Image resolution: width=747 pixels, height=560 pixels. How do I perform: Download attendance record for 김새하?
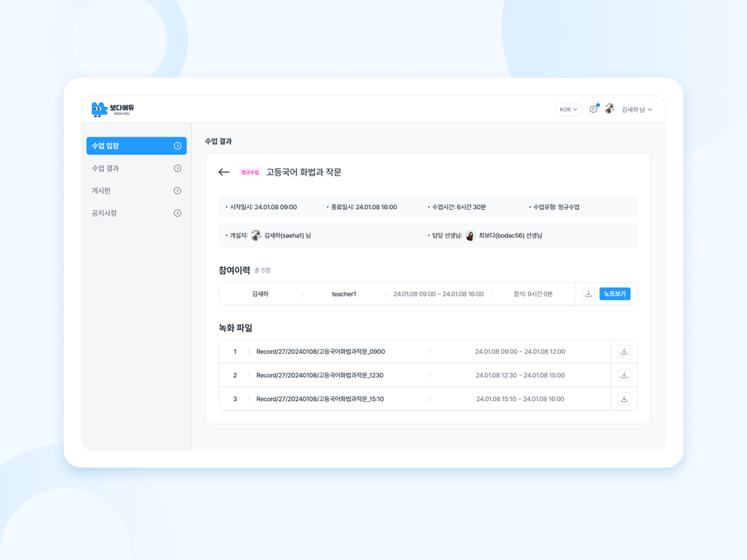click(589, 293)
